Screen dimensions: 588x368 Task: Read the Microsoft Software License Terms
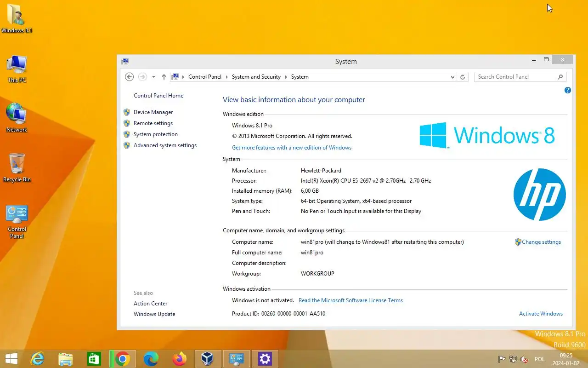(x=351, y=300)
